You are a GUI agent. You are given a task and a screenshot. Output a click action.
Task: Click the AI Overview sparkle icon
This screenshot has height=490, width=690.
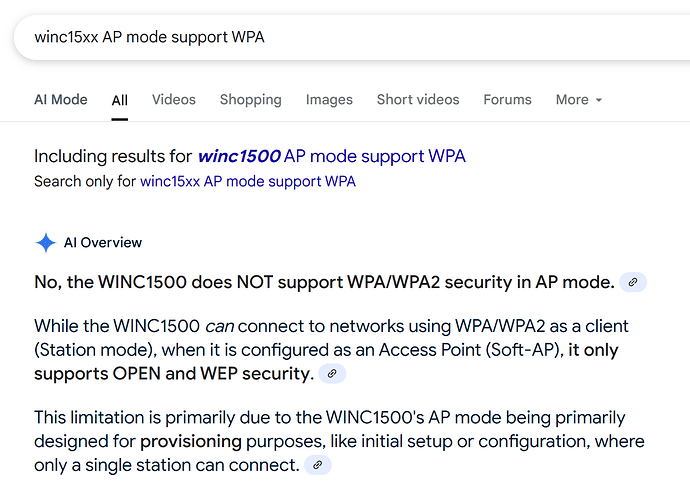click(x=45, y=242)
